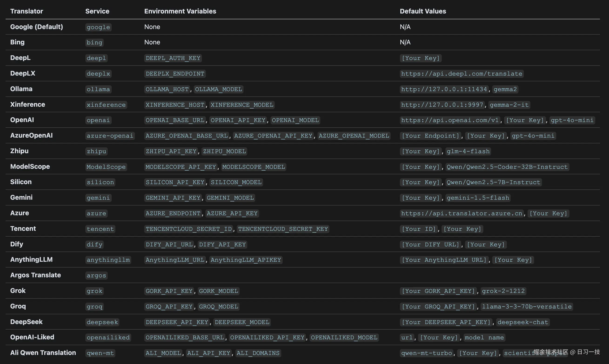Select the "argos" service code
The width and height of the screenshot is (609, 364).
96,276
